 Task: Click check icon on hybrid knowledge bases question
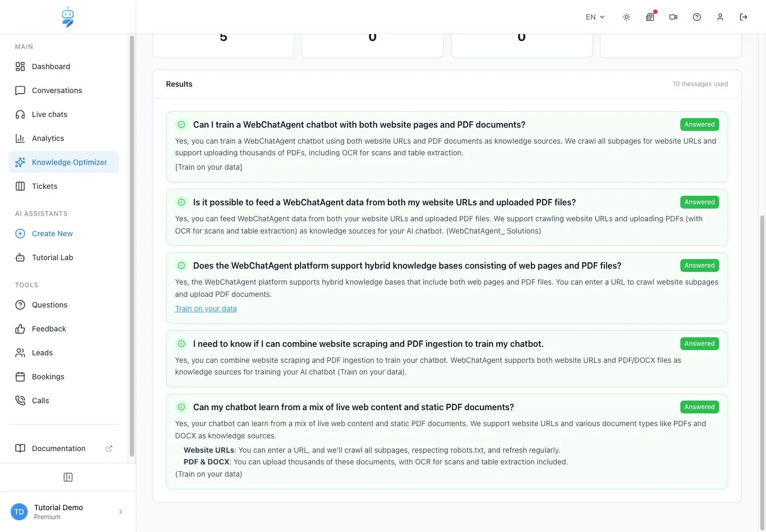coord(181,265)
